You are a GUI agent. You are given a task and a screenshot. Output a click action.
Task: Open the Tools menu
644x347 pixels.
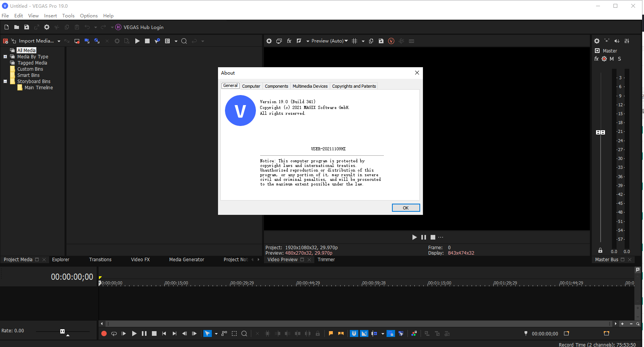[x=68, y=16]
